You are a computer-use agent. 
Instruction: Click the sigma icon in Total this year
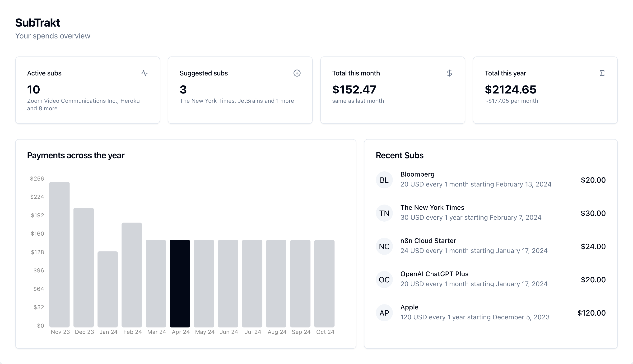[602, 73]
